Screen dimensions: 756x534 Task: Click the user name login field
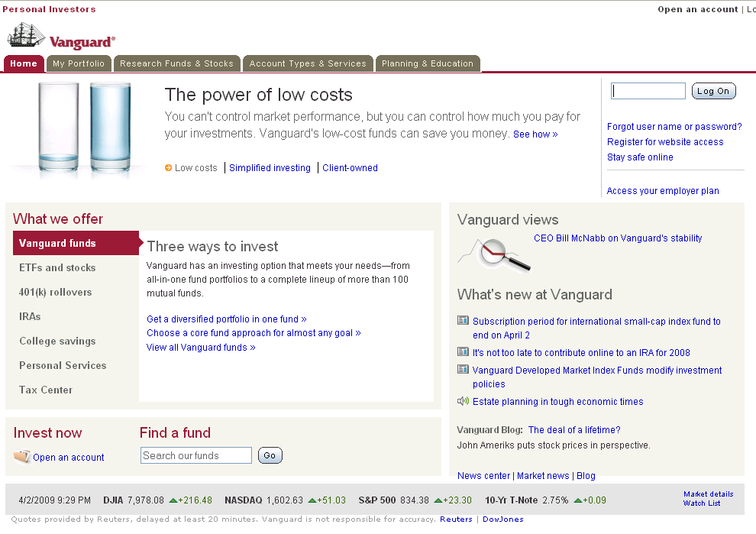(648, 91)
